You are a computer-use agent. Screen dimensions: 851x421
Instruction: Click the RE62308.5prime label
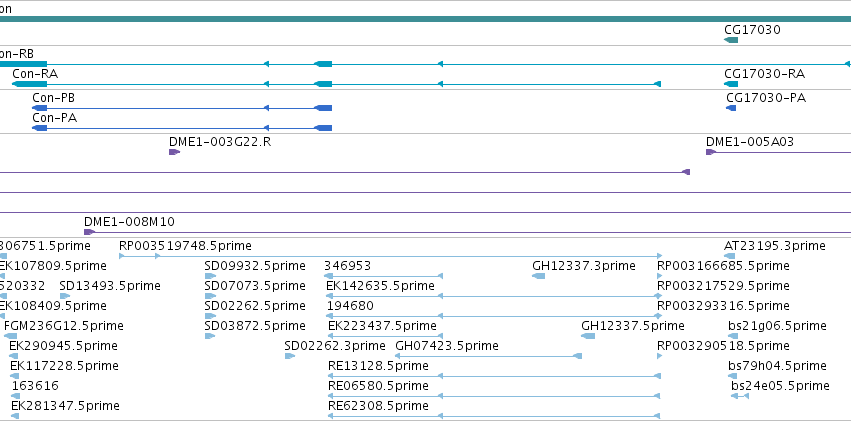tap(378, 406)
